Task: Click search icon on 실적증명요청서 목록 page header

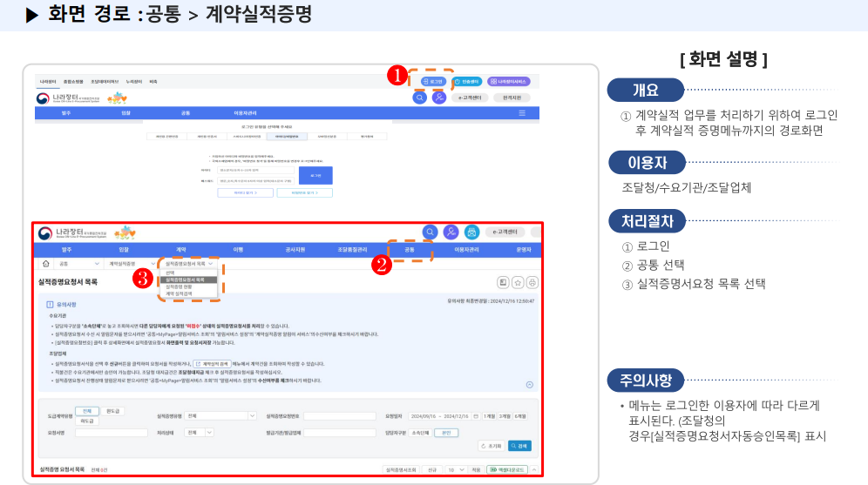Action: 431,232
